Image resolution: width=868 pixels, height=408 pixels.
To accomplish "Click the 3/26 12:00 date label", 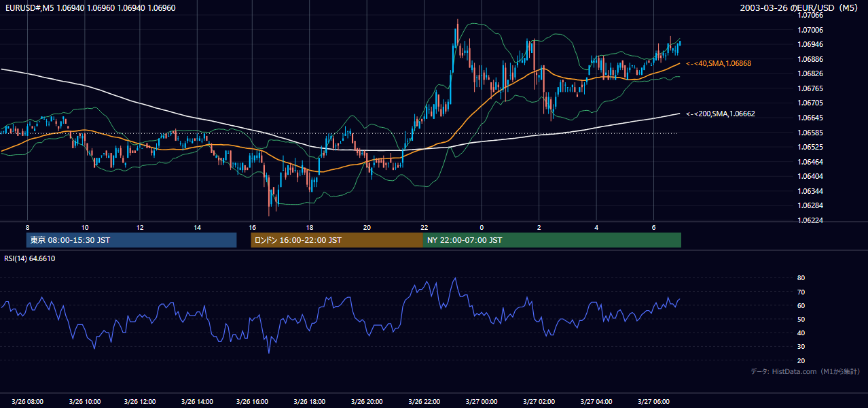I will tap(141, 402).
